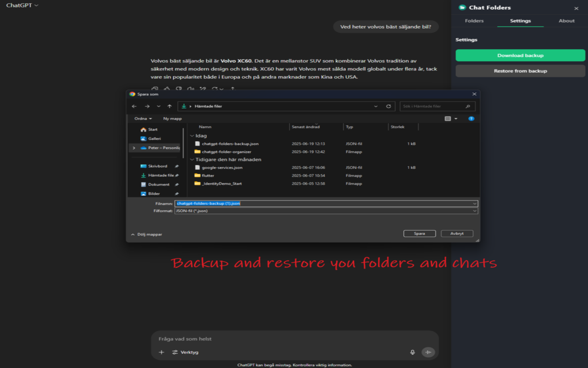The width and height of the screenshot is (588, 368).
Task: Click Spara to save the backup
Action: pos(419,234)
